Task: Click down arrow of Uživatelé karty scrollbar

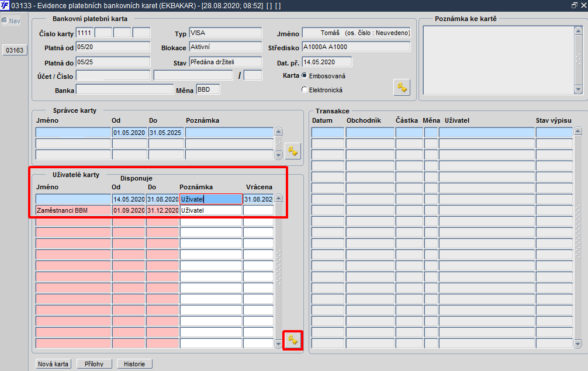Action: click(x=278, y=344)
